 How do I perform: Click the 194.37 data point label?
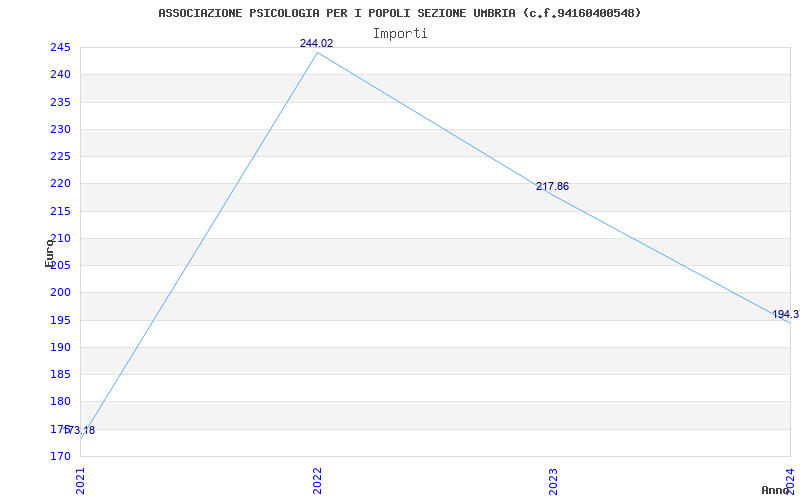[786, 314]
